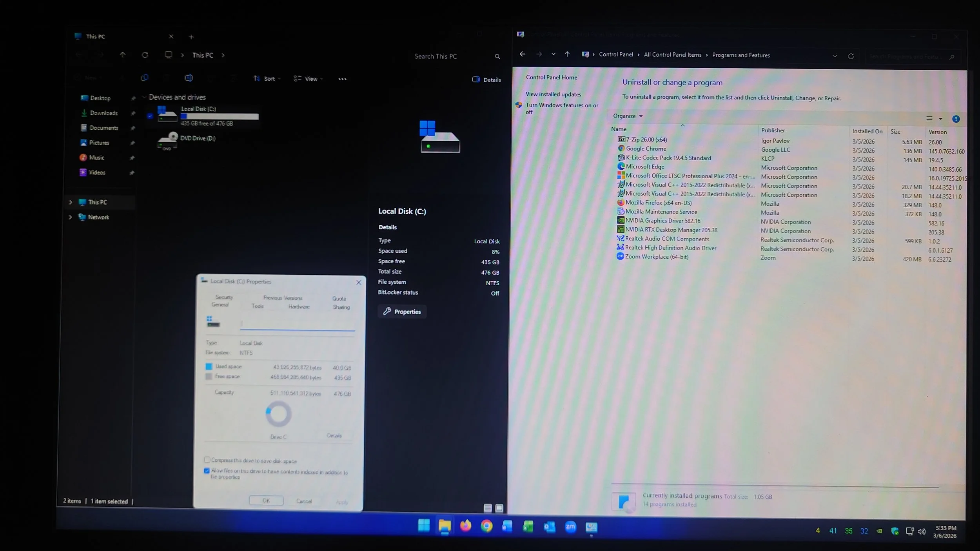Click the refresh icon in This PC
Screen dimensions: 980x551
point(145,55)
